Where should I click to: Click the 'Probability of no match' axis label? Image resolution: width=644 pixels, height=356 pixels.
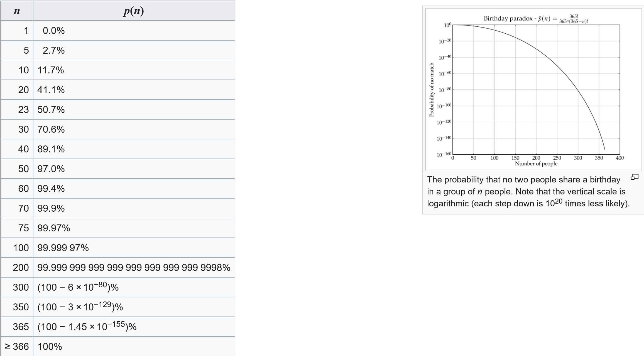(x=432, y=90)
